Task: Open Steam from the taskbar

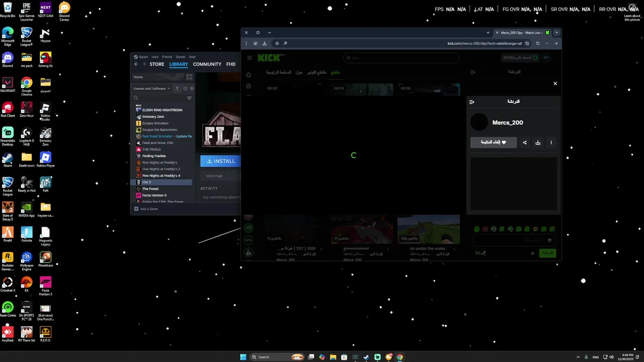Action: (366, 357)
